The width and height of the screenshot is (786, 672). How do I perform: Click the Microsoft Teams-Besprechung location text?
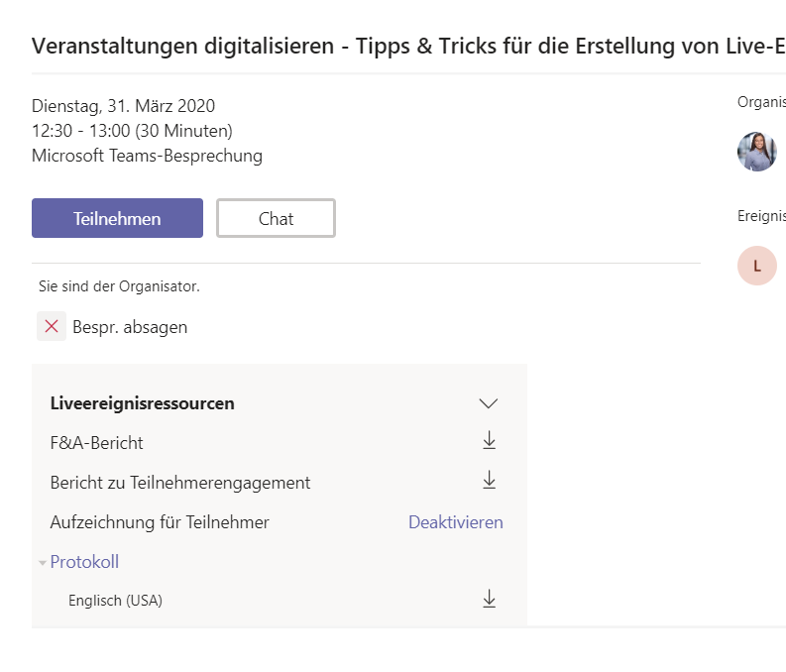coord(147,156)
